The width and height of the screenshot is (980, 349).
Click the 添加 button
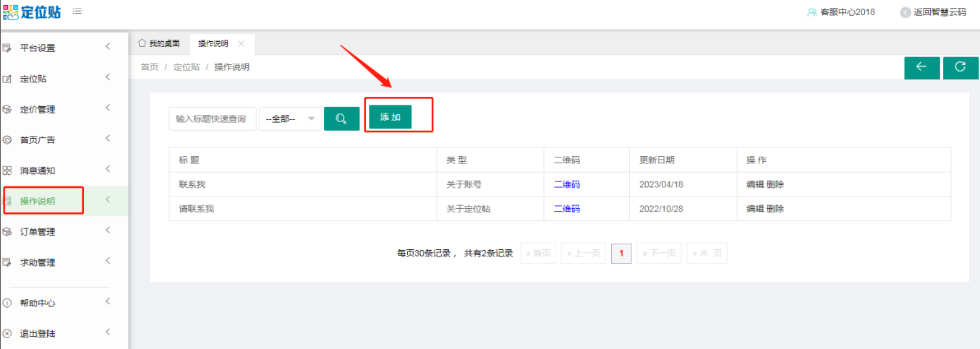tap(390, 117)
